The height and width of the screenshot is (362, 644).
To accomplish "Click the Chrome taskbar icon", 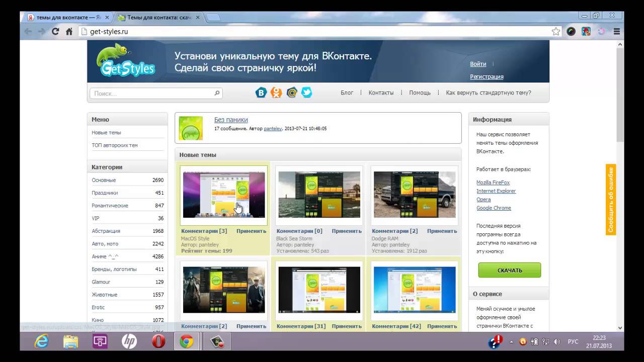I will pos(187,342).
